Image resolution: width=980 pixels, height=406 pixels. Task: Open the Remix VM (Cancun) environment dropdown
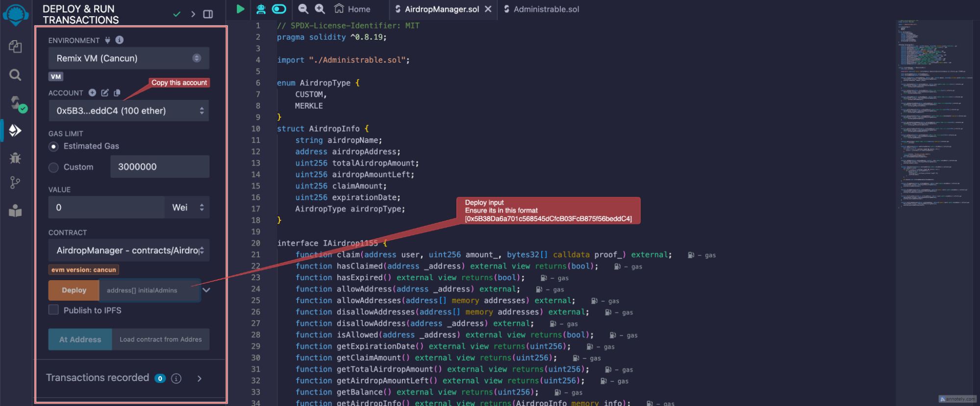tap(128, 58)
